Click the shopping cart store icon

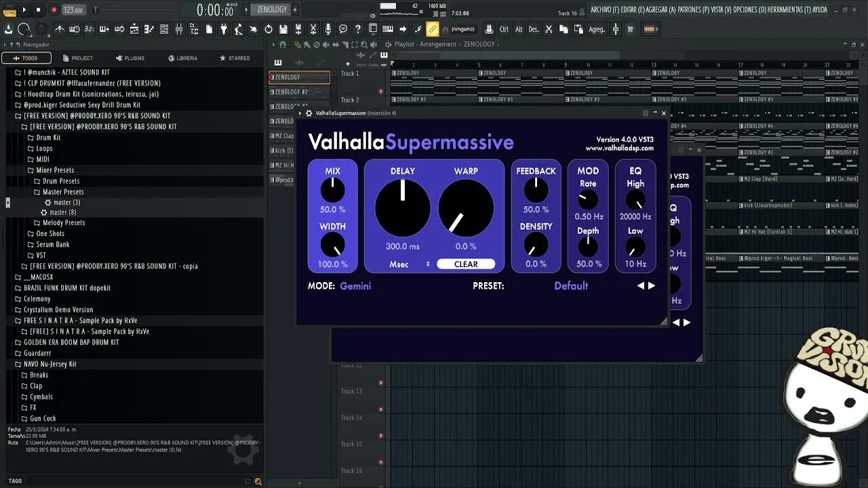pyautogui.click(x=630, y=29)
